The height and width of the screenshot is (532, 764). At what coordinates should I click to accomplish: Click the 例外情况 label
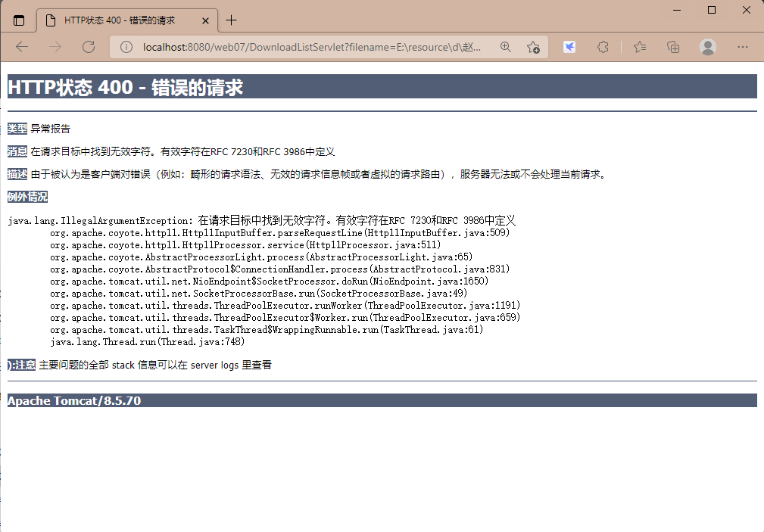coord(27,197)
